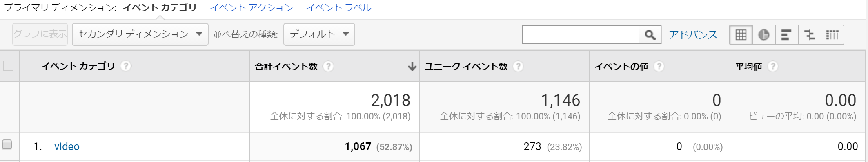Switch to pie chart view icon

coord(764,35)
